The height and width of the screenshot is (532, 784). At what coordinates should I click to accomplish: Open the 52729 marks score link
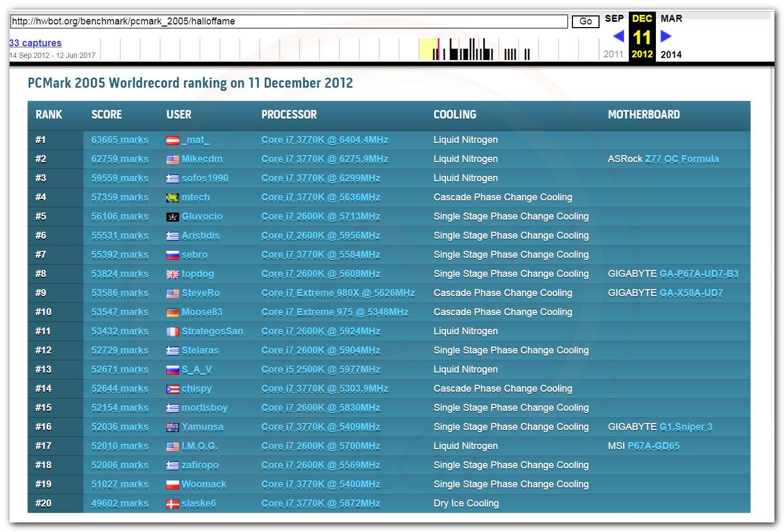(120, 350)
